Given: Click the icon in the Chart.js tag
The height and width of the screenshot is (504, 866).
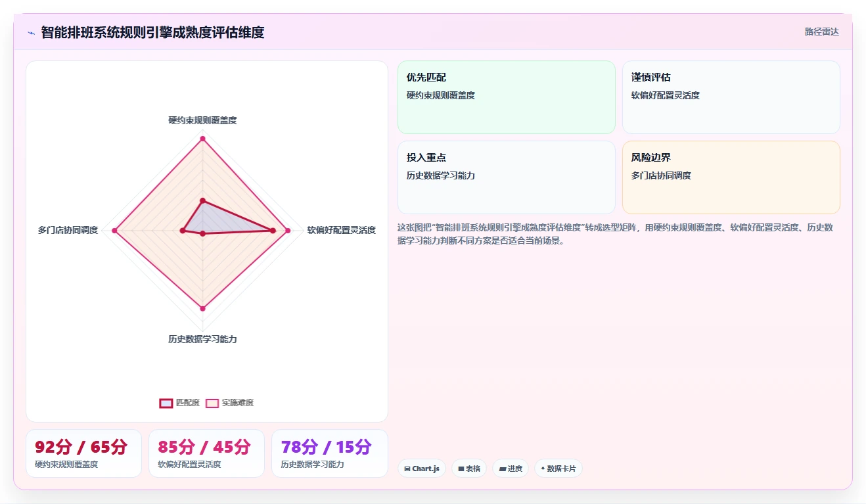Looking at the screenshot, I should coord(407,469).
